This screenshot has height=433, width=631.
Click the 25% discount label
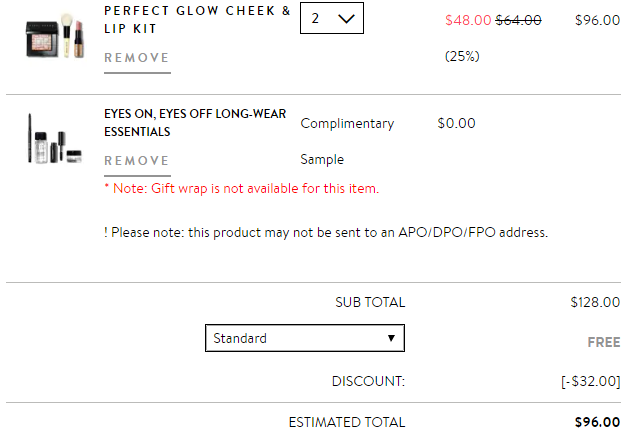462,56
